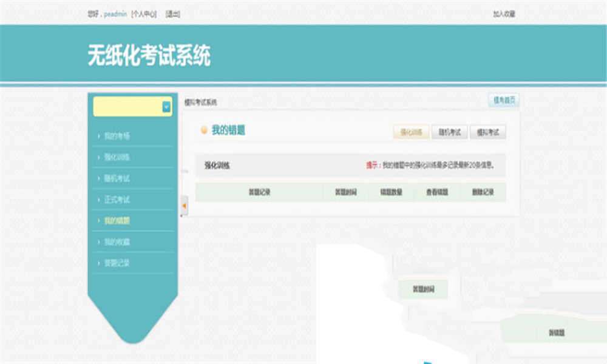Image resolution: width=607 pixels, height=364 pixels.
Task: Click the 错题数量 column header
Action: coord(391,192)
